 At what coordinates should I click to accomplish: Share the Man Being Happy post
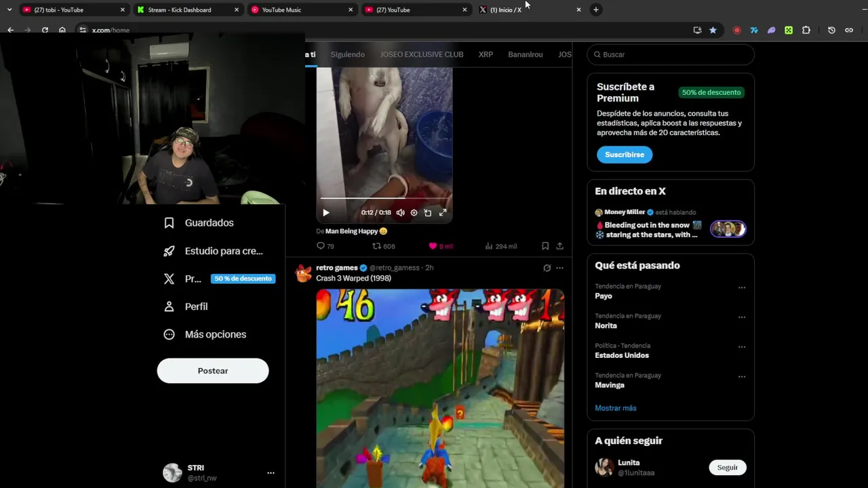[x=559, y=246]
